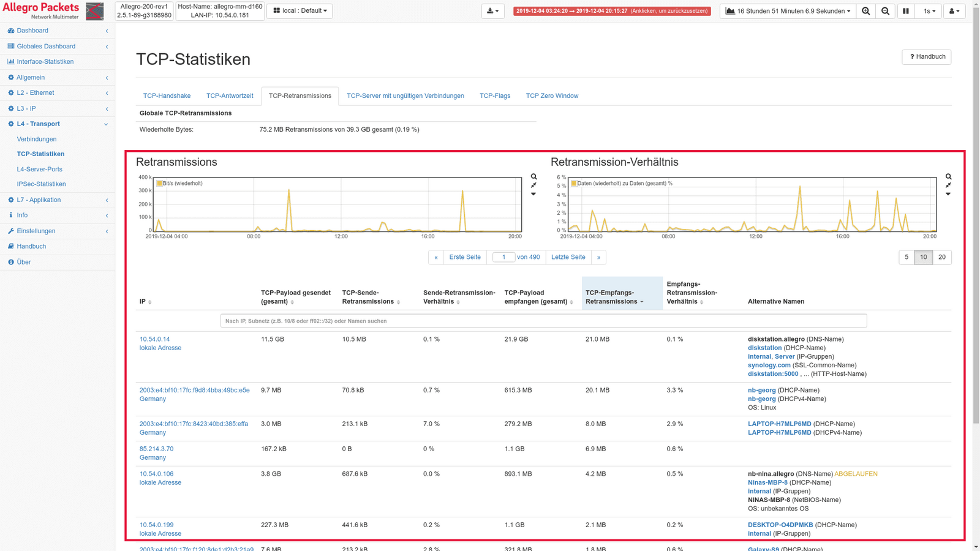The image size is (980, 551).
Task: Set page size to 5 entries
Action: 907,257
